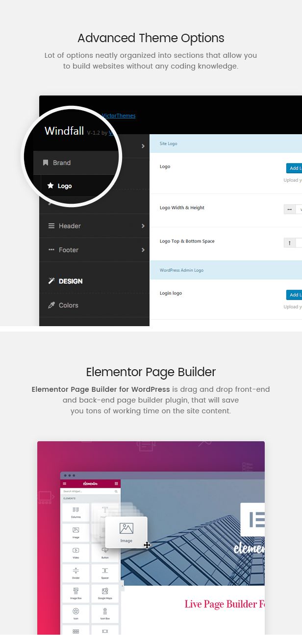Open the Elementor widgets grid icon
The image size is (302, 644).
click(x=116, y=484)
